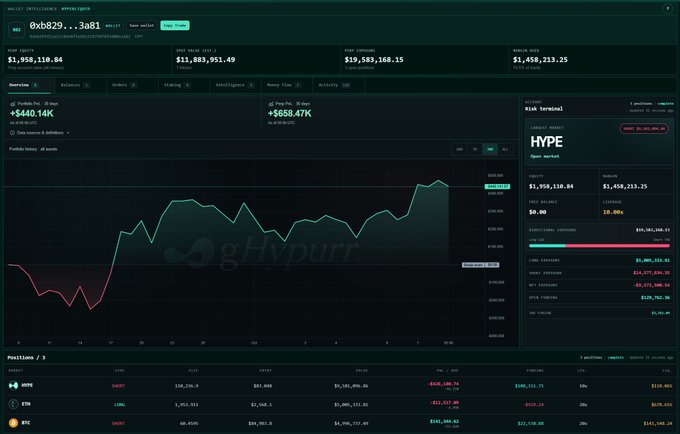Open market link under HYPE
Viewport: 680px width, 434px height.
click(x=545, y=157)
